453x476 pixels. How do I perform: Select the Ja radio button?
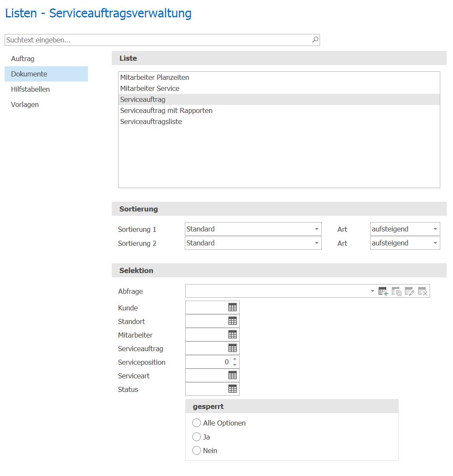(x=197, y=437)
